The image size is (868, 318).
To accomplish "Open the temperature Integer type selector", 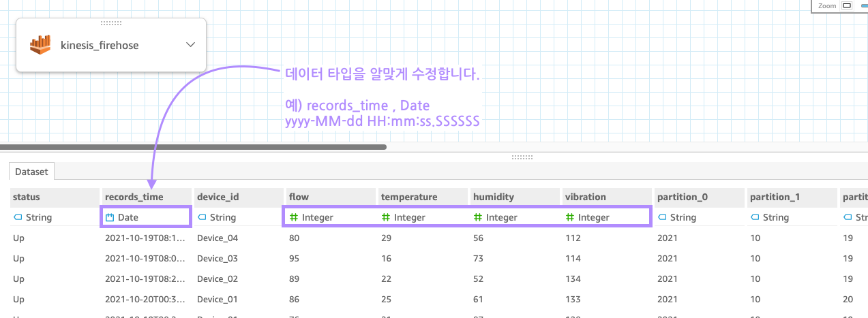I will click(x=423, y=217).
